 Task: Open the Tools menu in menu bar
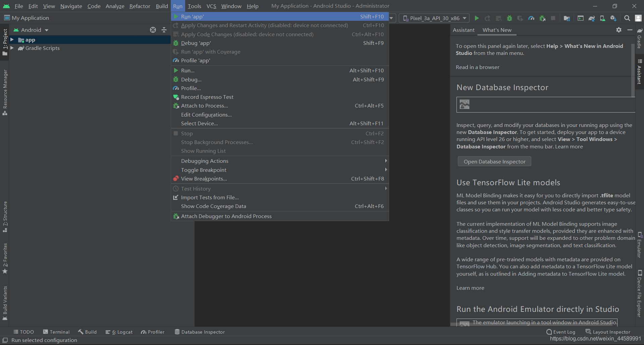click(195, 6)
